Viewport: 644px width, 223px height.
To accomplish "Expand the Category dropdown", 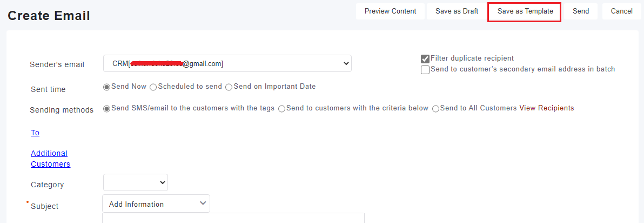I will point(136,183).
